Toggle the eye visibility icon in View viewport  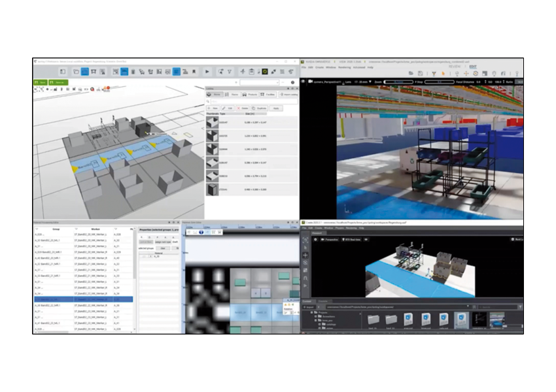[x=303, y=82]
